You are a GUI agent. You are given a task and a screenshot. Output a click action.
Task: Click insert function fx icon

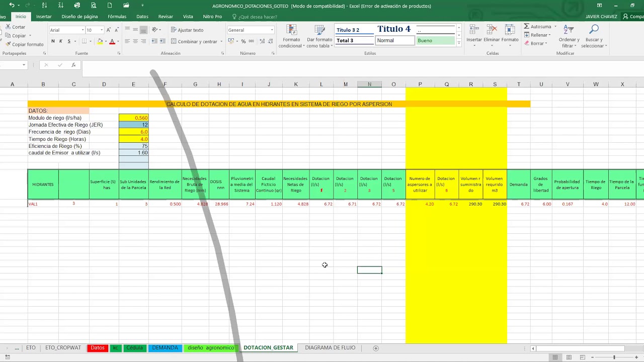pos(73,65)
